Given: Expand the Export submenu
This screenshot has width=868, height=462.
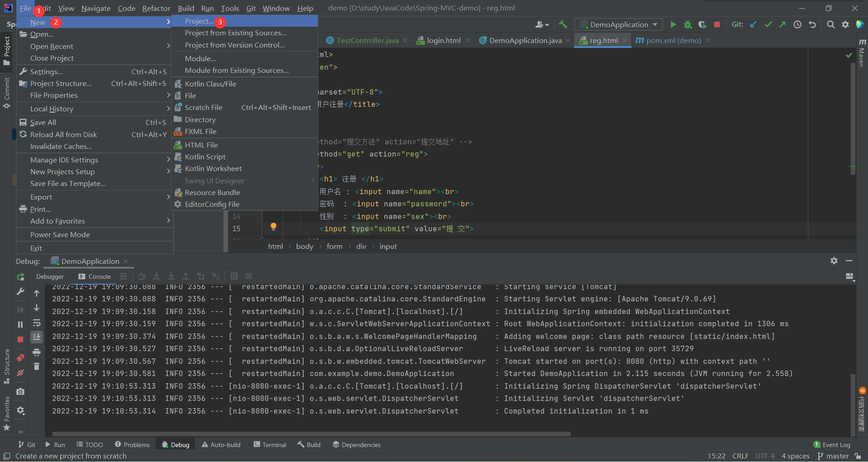Looking at the screenshot, I should tap(95, 197).
